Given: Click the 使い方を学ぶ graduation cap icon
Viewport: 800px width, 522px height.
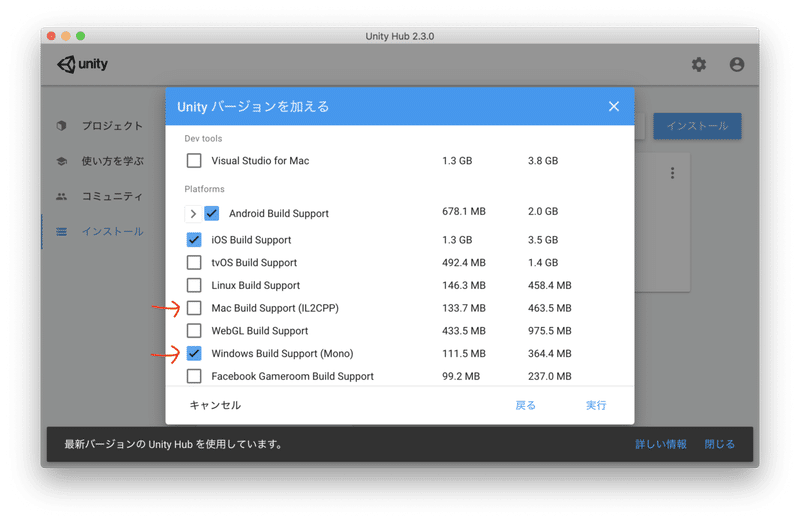Looking at the screenshot, I should [61, 161].
